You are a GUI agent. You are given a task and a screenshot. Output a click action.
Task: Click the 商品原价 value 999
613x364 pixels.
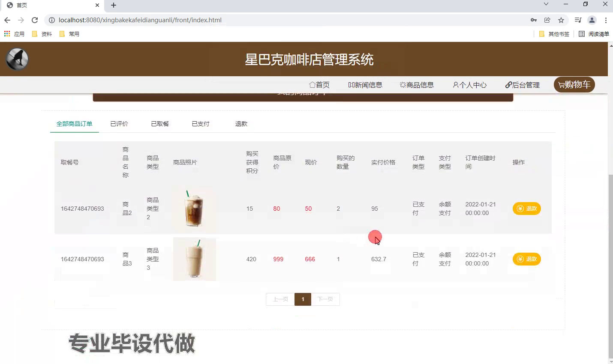pos(278,259)
